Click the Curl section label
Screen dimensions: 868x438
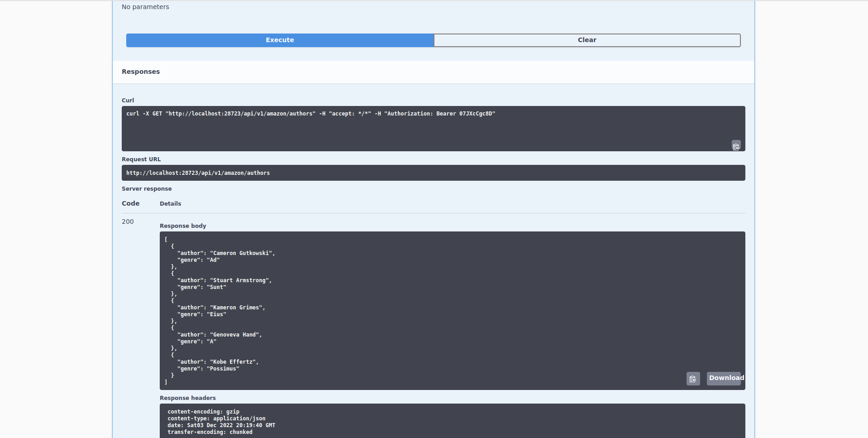tap(128, 100)
